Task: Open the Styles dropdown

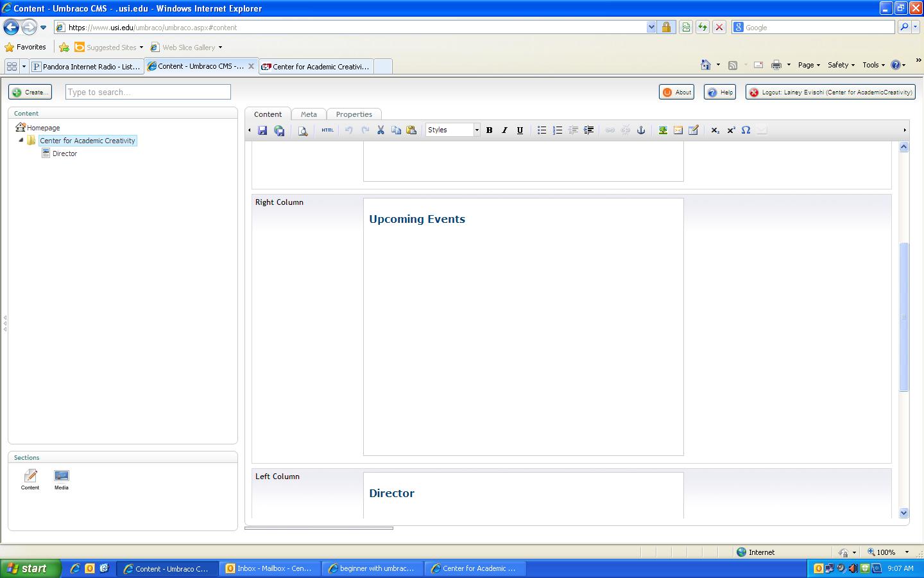Action: pos(453,130)
